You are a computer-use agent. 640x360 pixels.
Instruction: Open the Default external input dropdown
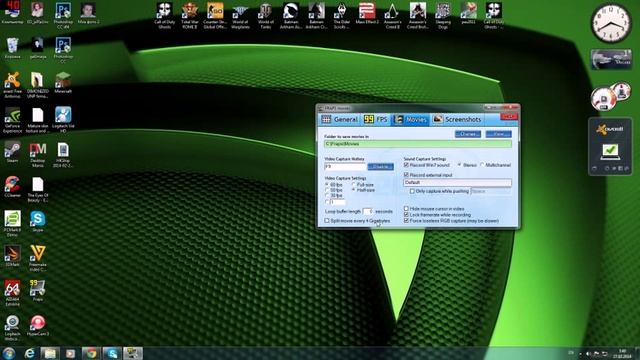457,182
